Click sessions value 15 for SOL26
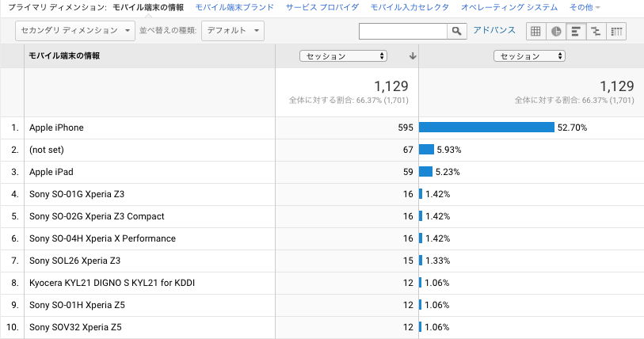644x339 pixels. click(408, 261)
